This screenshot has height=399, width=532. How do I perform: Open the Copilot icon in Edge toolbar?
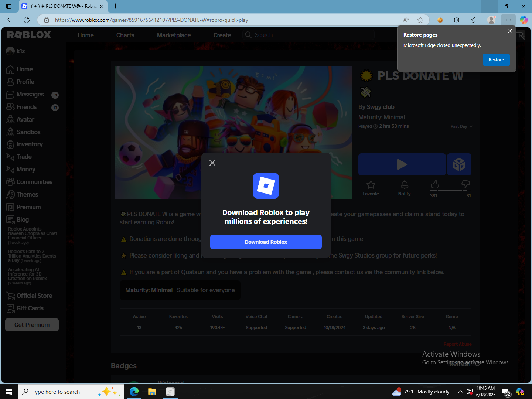point(524,20)
